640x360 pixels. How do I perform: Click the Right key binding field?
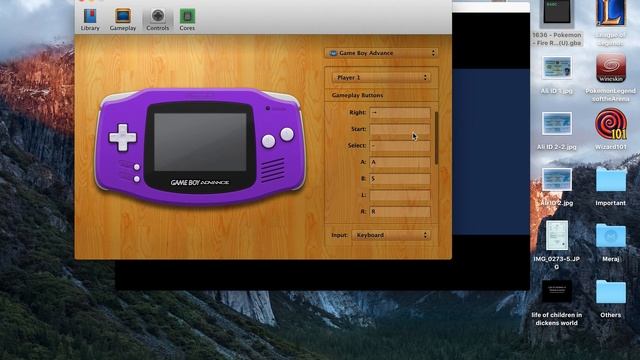[400, 113]
